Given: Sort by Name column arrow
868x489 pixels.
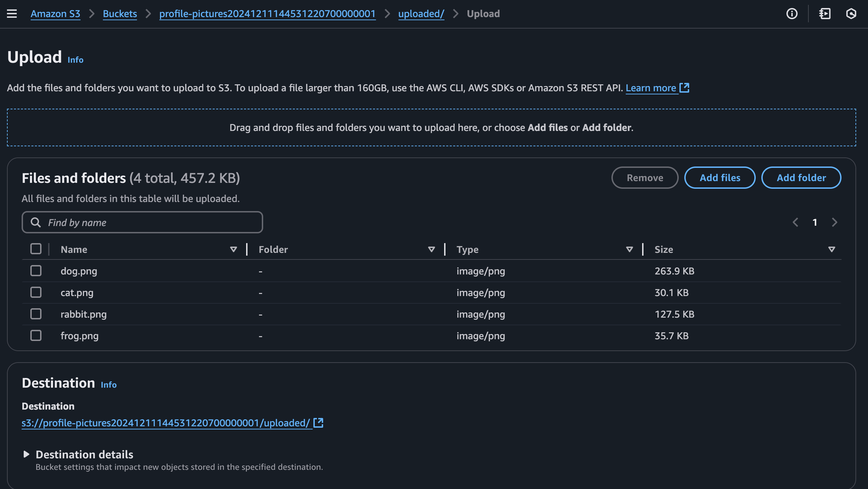Looking at the screenshot, I should (234, 249).
